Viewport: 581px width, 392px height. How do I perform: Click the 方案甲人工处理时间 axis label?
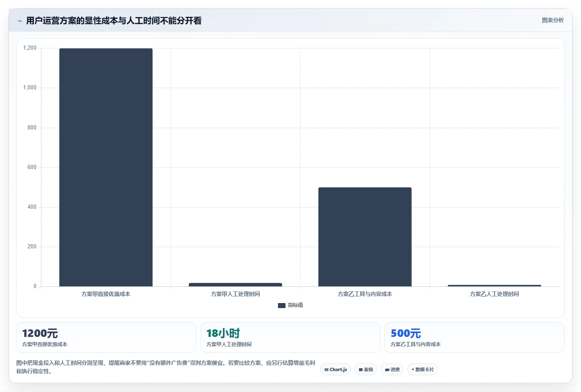(x=235, y=294)
